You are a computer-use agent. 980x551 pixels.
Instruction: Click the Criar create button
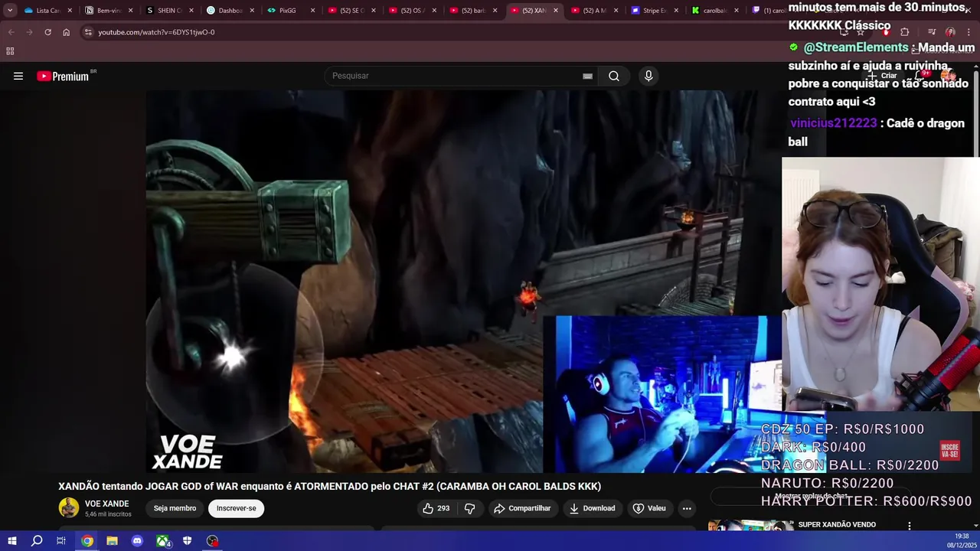883,76
